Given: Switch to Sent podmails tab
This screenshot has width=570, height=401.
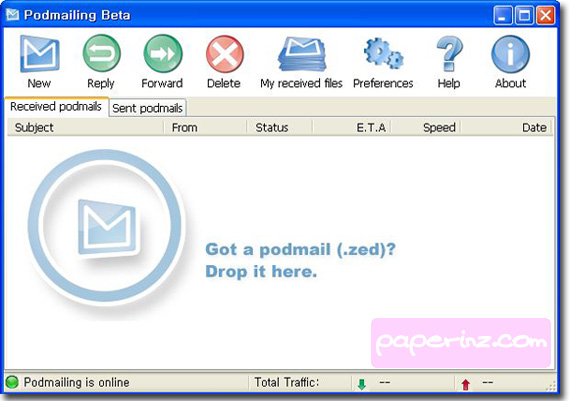Looking at the screenshot, I should (x=148, y=108).
